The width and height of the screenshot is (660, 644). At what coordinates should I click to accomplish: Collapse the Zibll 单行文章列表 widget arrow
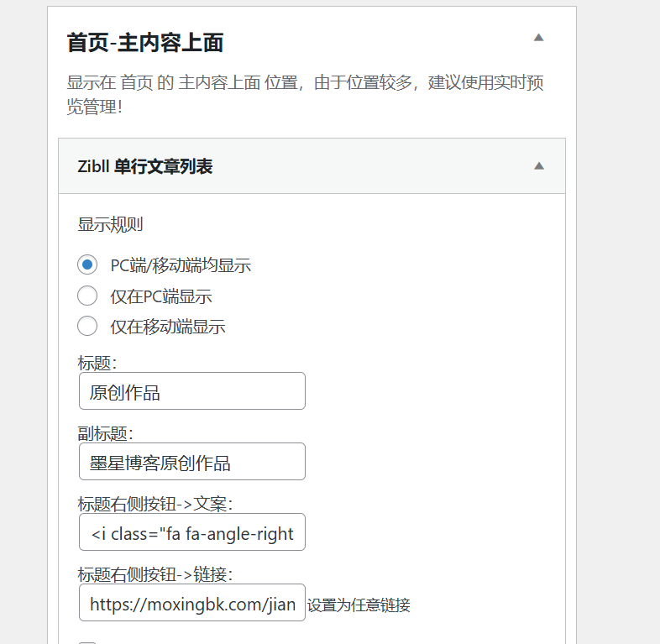point(539,166)
